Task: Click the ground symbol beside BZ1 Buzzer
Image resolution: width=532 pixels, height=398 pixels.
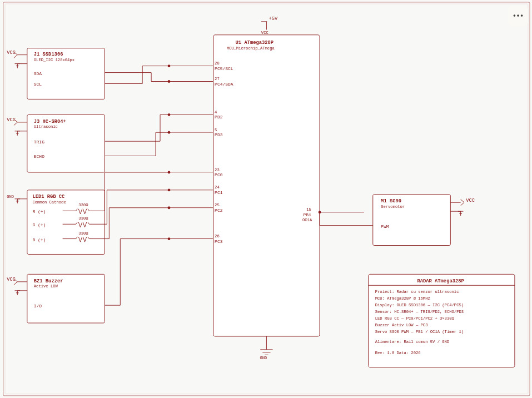Action: click(17, 292)
